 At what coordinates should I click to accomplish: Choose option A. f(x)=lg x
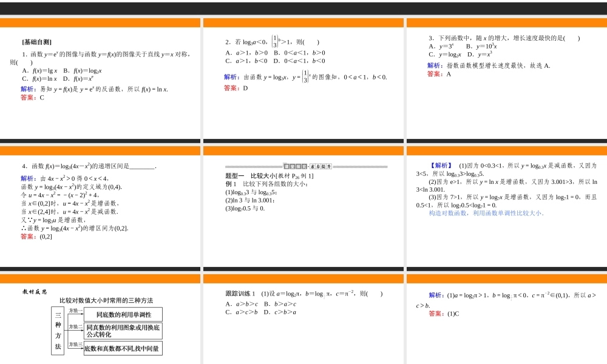pyautogui.click(x=39, y=71)
